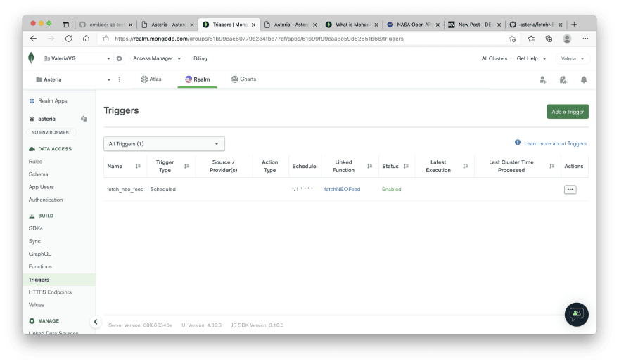Go to browser home page
Screen dimensions: 619x364
[x=86, y=39]
